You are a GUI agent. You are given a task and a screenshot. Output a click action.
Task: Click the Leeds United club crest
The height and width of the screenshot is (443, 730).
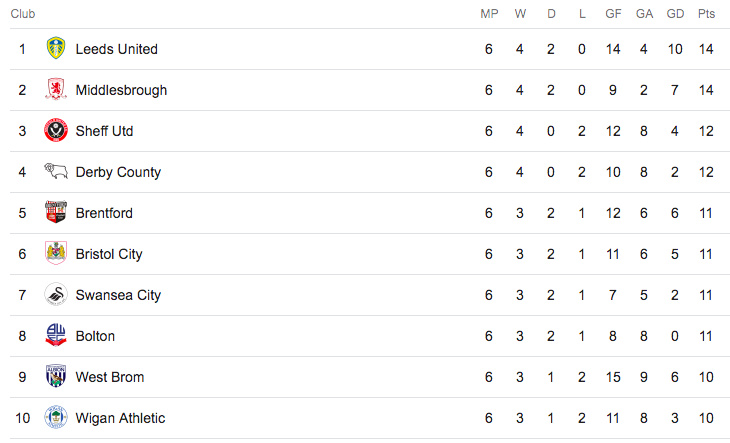(x=56, y=48)
